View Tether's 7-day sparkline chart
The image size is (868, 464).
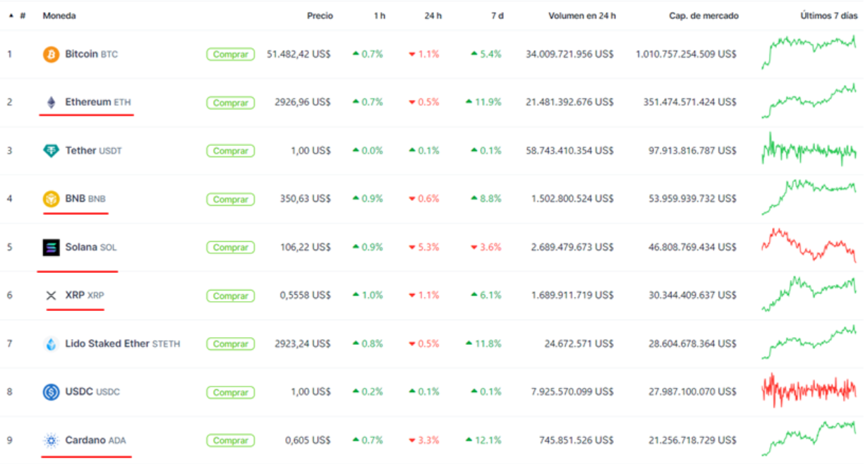click(809, 149)
